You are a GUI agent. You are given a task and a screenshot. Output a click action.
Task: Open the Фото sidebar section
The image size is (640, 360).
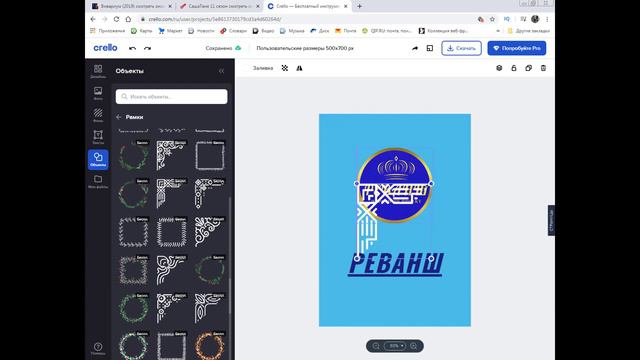(98, 93)
